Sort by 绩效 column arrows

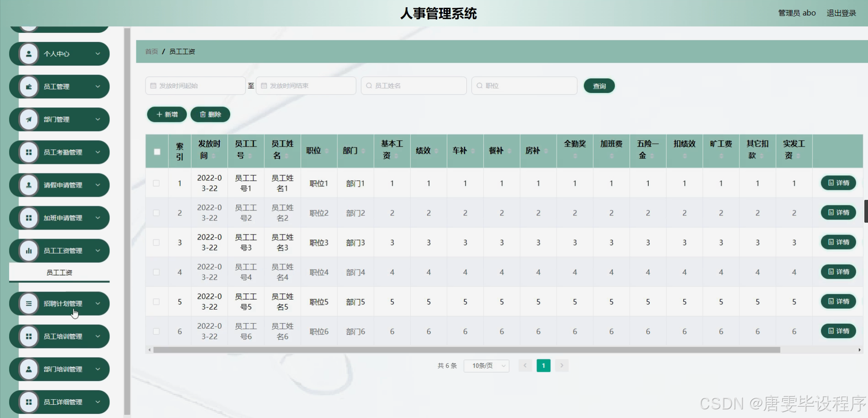coord(436,151)
